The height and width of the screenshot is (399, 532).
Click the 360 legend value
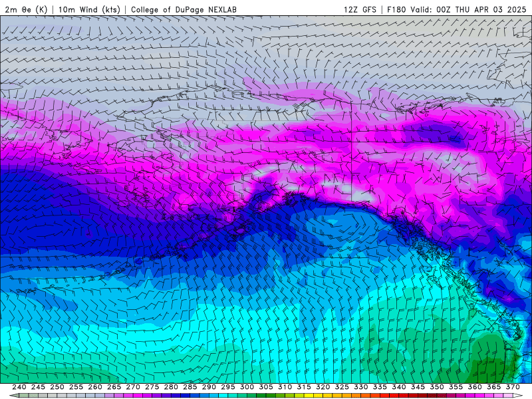475,387
